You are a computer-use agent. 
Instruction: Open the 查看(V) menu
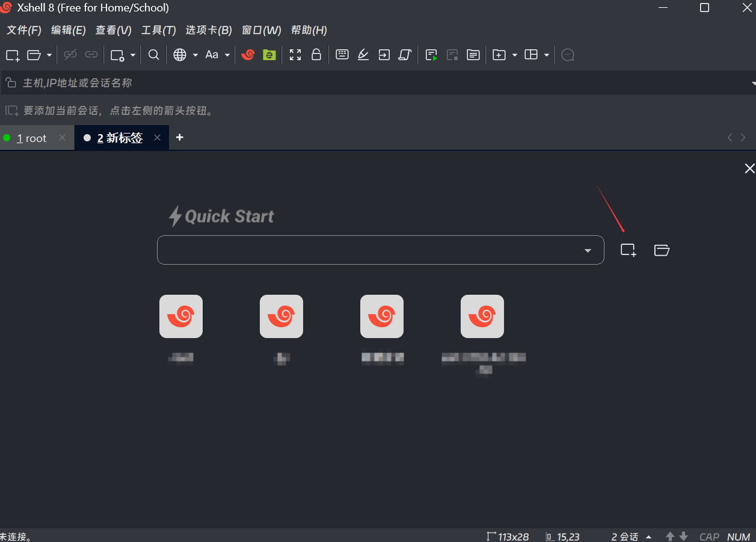pos(114,30)
